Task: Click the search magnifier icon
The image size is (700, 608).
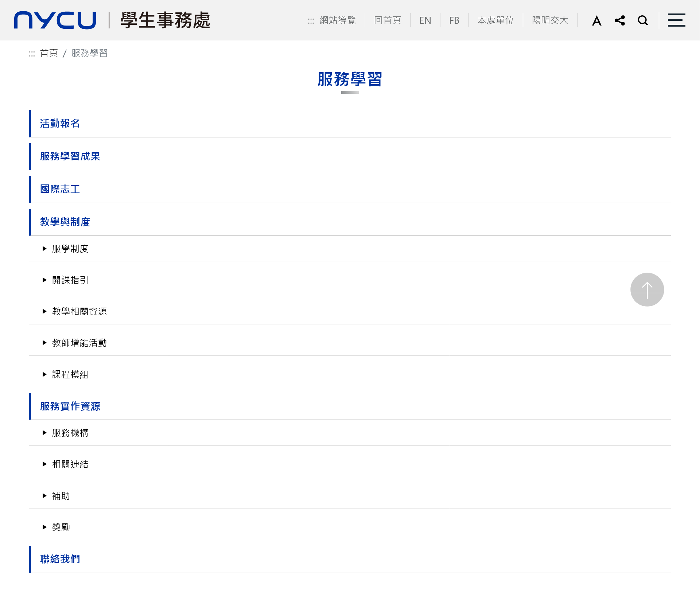Action: click(643, 20)
